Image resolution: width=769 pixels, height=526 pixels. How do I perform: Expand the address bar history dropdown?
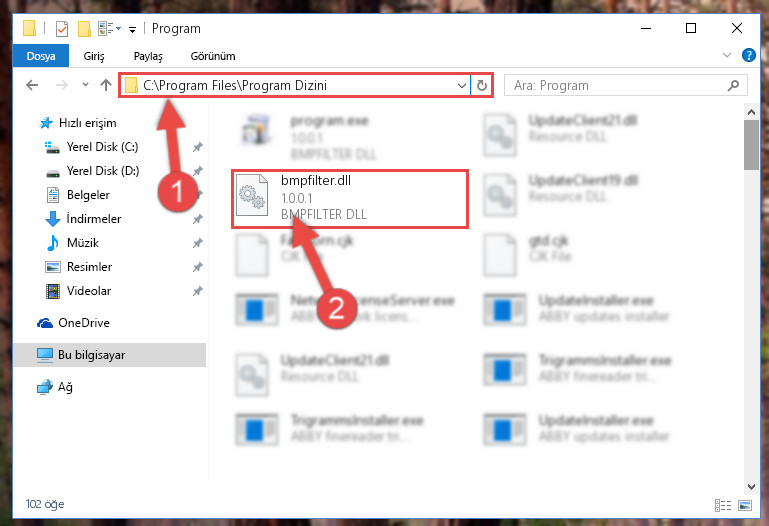461,85
